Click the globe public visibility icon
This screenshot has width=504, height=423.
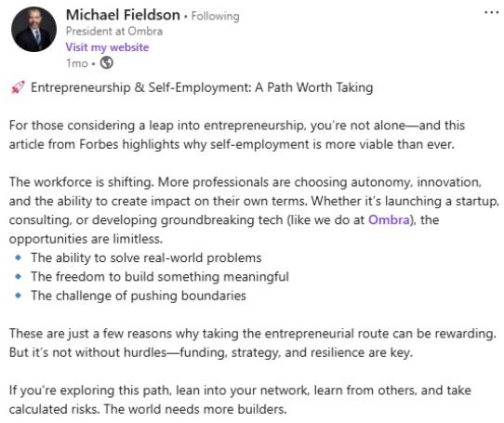click(106, 62)
